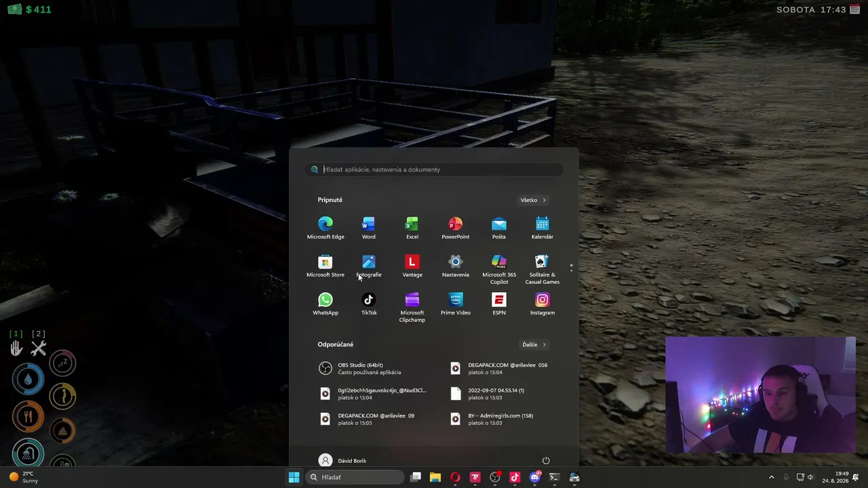Image resolution: width=868 pixels, height=488 pixels.
Task: Open network settings in the system tray
Action: click(800, 477)
